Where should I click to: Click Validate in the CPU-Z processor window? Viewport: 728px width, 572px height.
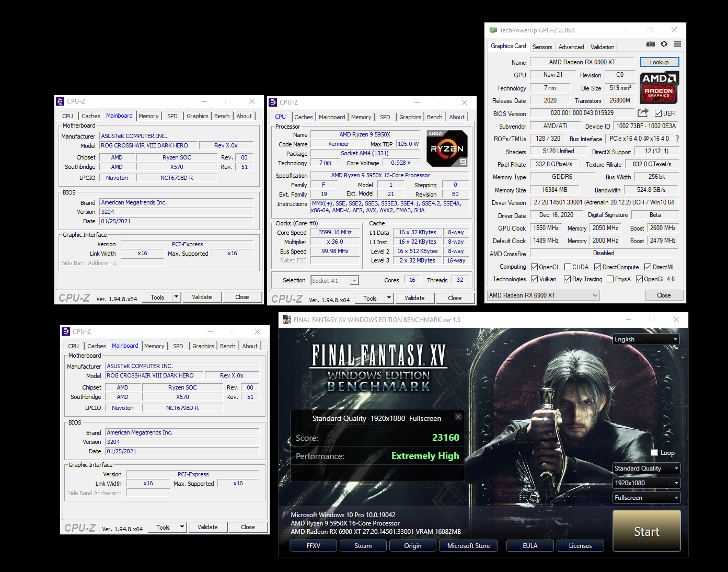point(414,298)
